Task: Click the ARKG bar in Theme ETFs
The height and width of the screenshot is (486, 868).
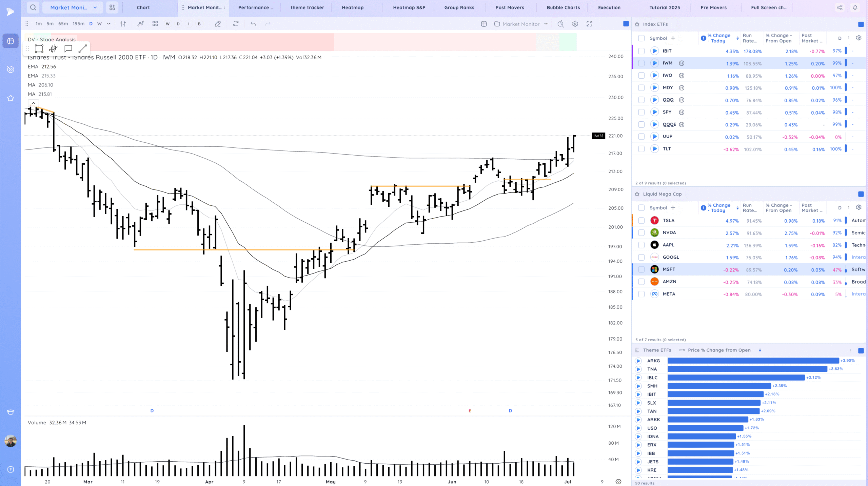Action: tap(753, 361)
